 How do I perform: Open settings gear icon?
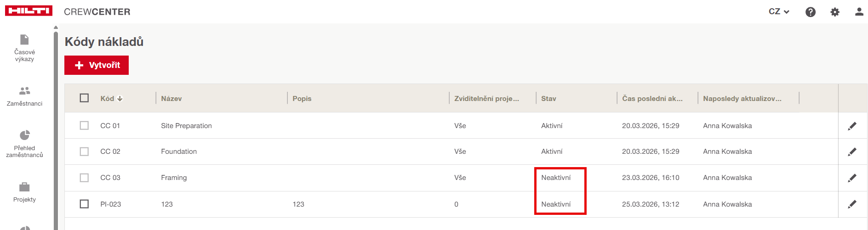click(x=835, y=12)
